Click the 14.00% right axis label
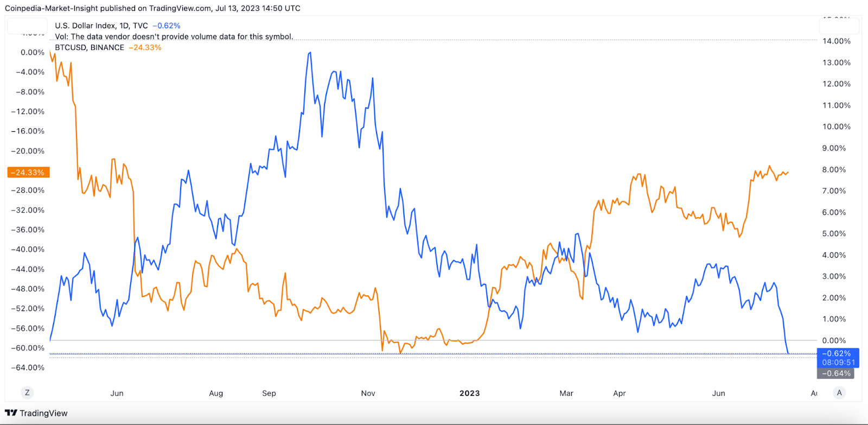Viewport: 868px width, 425px height. point(837,41)
